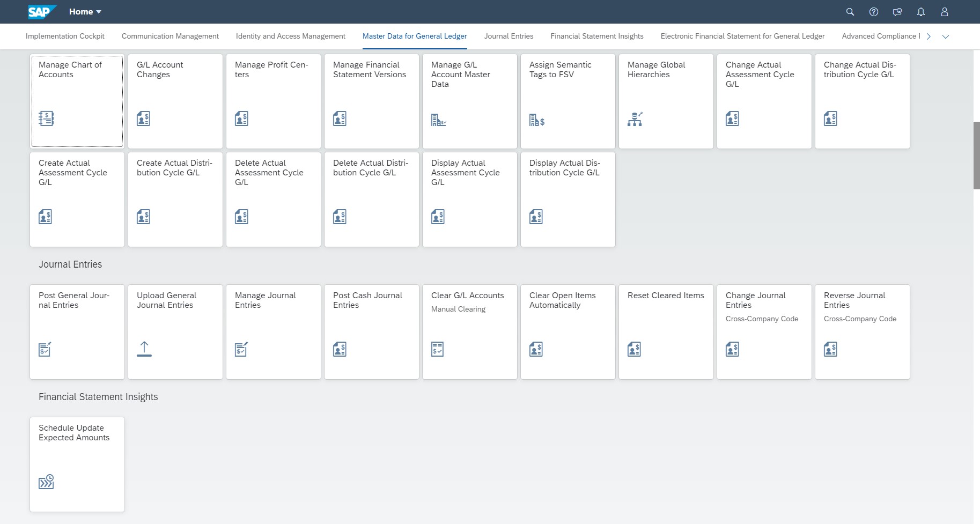Click the Manage Chart of Accounts icon
The image size is (980, 524).
[x=46, y=119]
